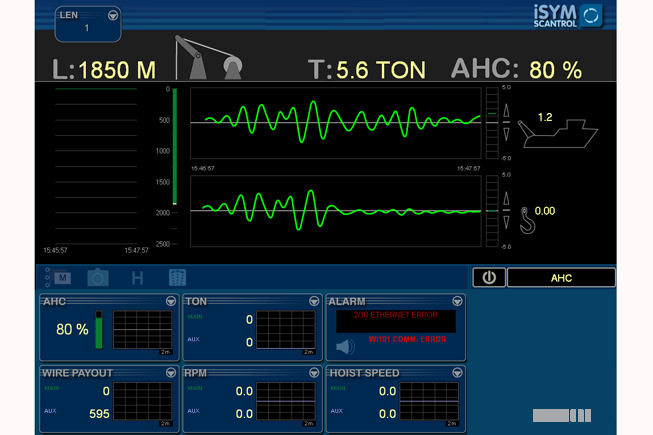Expand the HOIST SPEED panel dropdown
This screenshot has height=435, width=653.
coord(457,373)
